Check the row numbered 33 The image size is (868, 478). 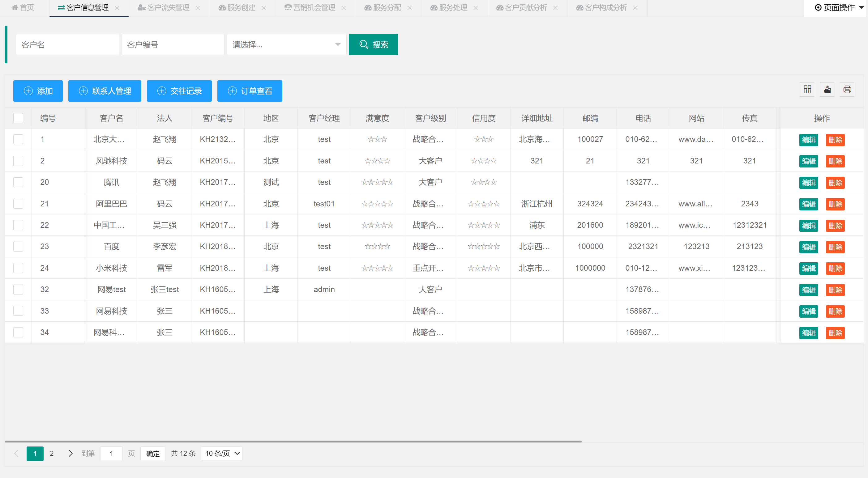(18, 311)
